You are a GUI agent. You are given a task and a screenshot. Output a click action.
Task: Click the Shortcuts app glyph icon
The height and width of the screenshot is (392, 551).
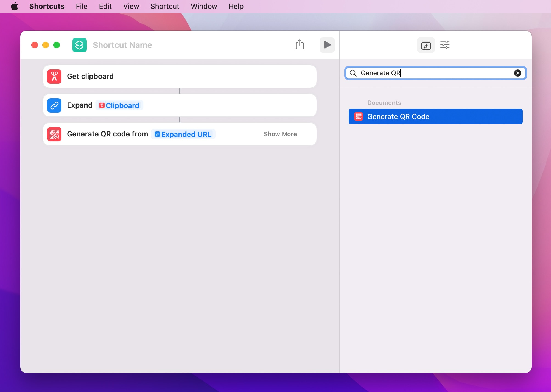coord(79,45)
